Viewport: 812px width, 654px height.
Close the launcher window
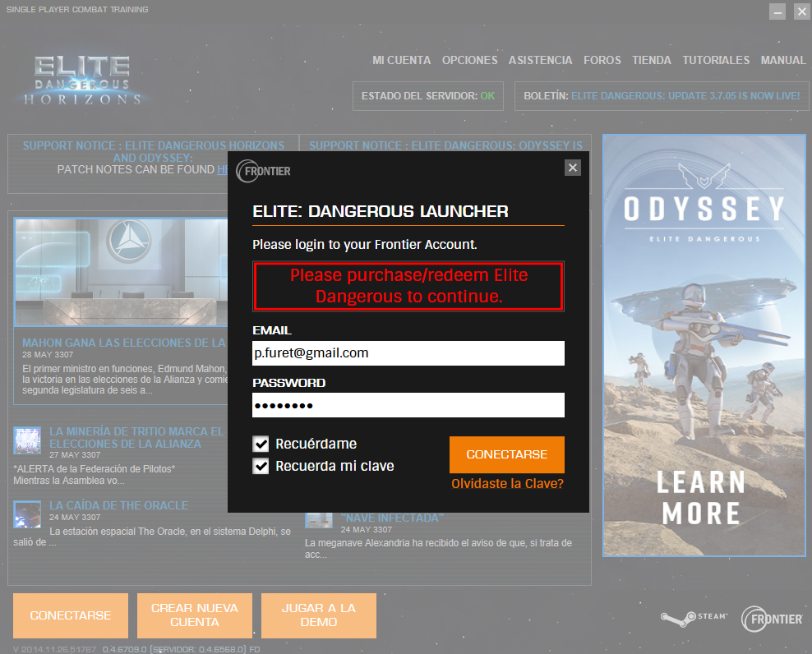(x=801, y=12)
